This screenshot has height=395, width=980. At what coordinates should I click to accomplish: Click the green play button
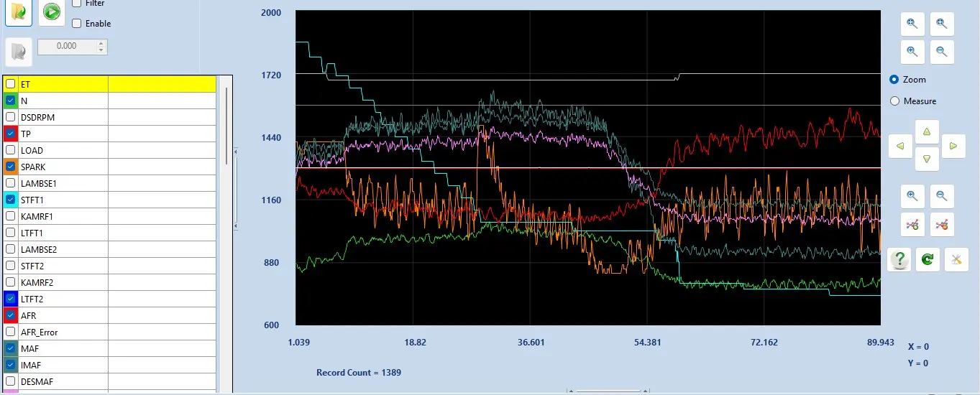coord(51,12)
